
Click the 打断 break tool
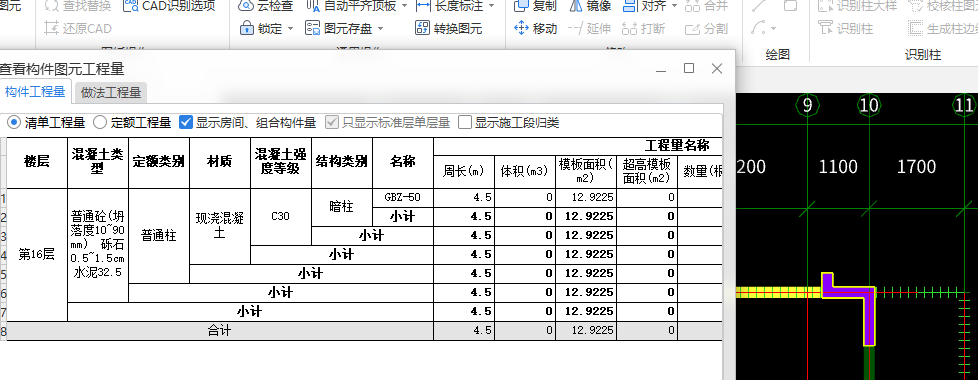tap(644, 29)
